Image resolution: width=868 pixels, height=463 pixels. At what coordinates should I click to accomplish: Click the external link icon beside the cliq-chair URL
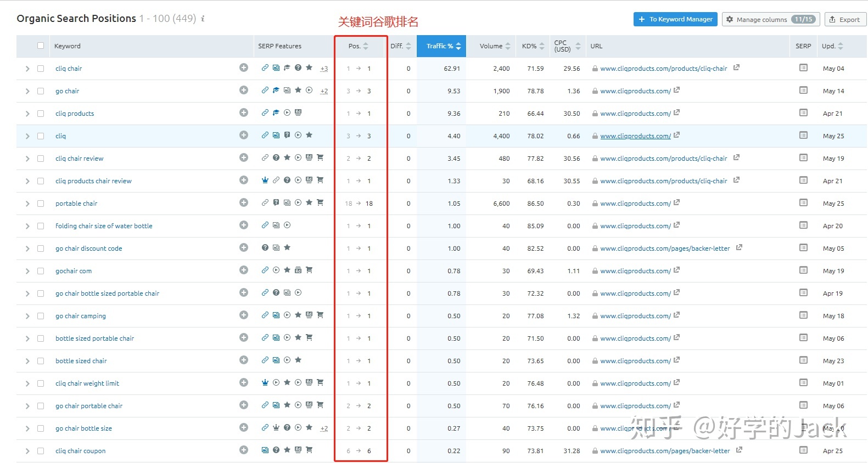736,68
